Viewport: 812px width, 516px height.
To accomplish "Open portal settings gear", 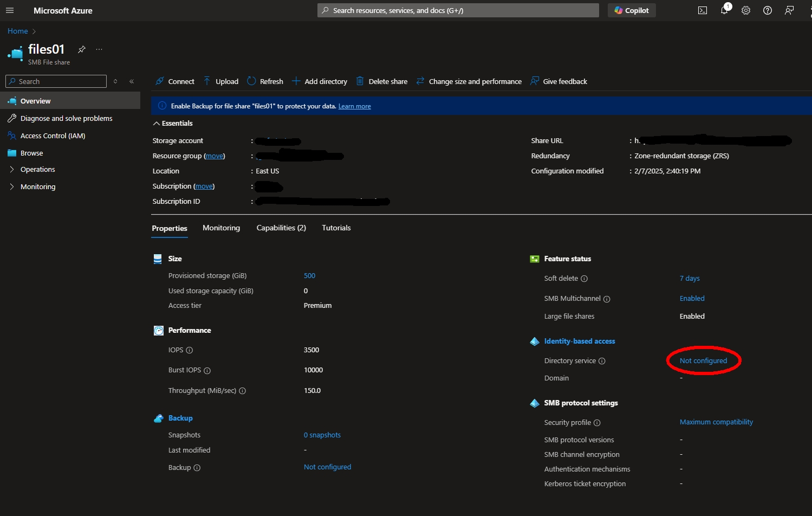I will click(x=746, y=10).
